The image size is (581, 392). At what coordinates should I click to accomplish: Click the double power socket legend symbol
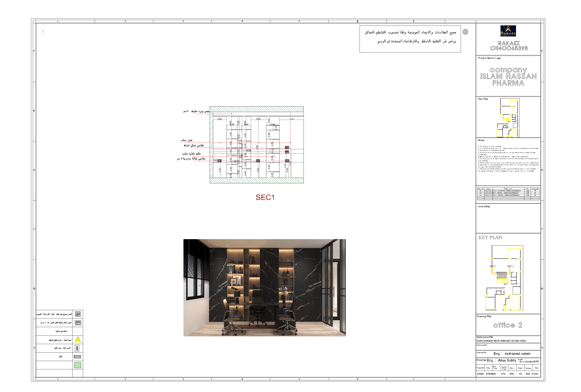pyautogui.click(x=78, y=314)
